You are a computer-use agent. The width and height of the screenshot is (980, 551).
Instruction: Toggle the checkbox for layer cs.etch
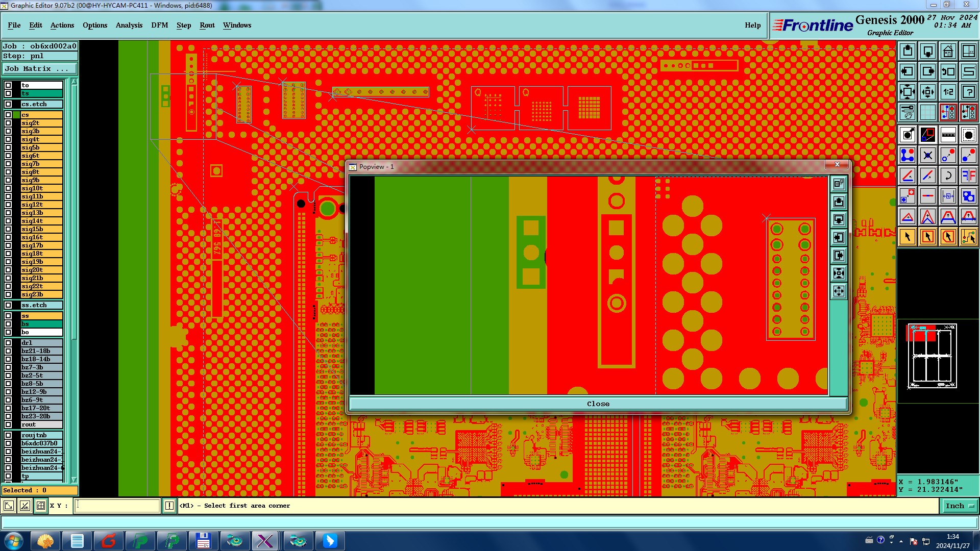pos(8,104)
